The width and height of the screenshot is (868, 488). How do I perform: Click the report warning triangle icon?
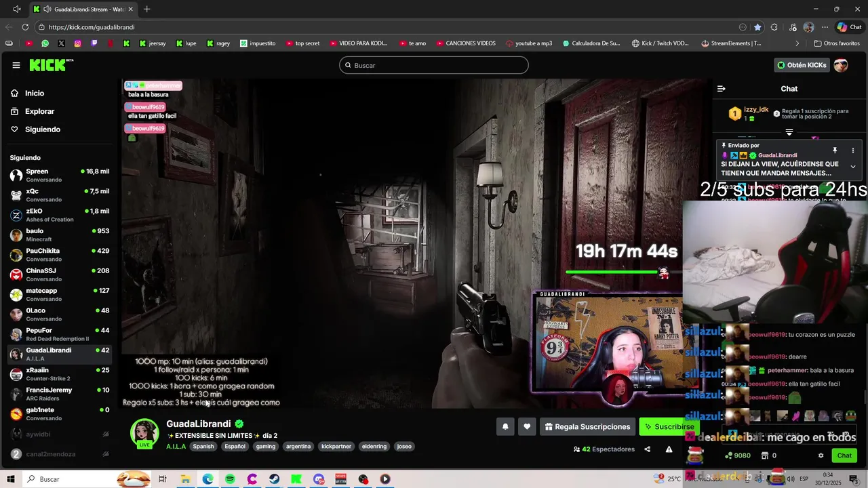pos(669,449)
